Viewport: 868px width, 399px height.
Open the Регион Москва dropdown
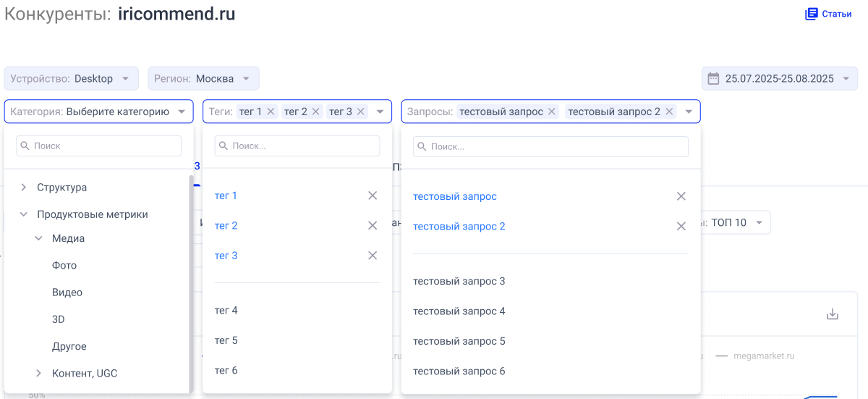(x=203, y=78)
